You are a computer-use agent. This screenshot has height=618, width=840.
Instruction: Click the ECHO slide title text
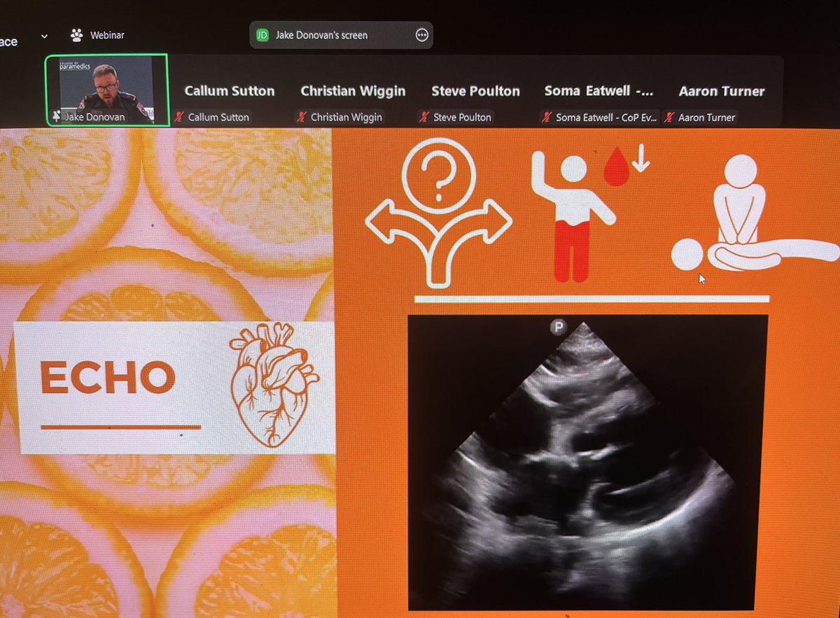pos(107,378)
